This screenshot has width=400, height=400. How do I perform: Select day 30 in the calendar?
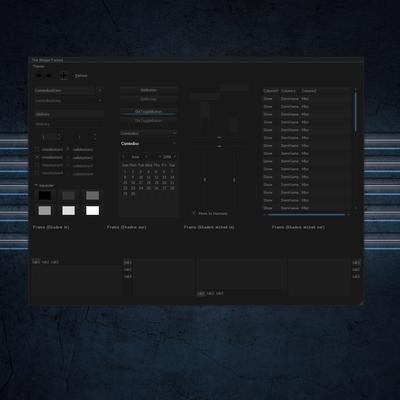[133, 194]
